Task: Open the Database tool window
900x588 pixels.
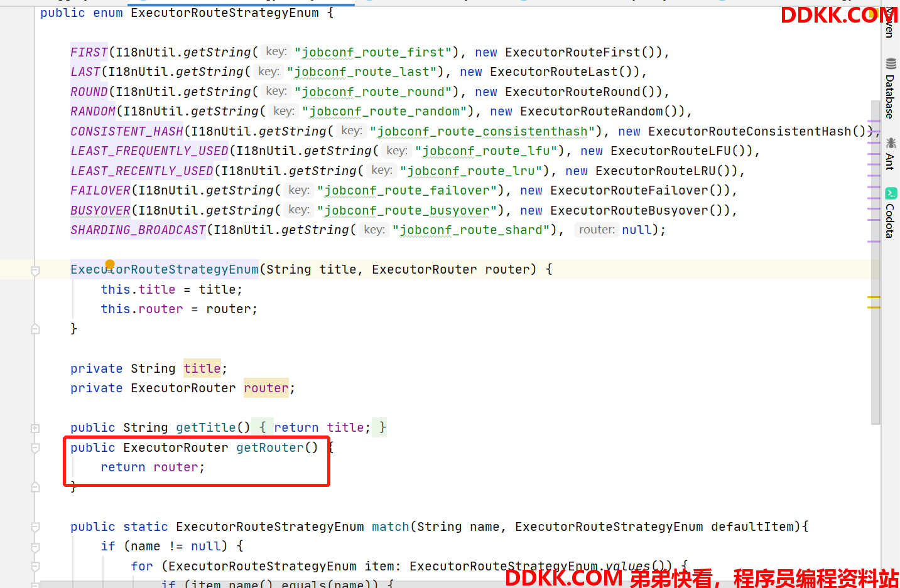Action: pyautogui.click(x=890, y=88)
